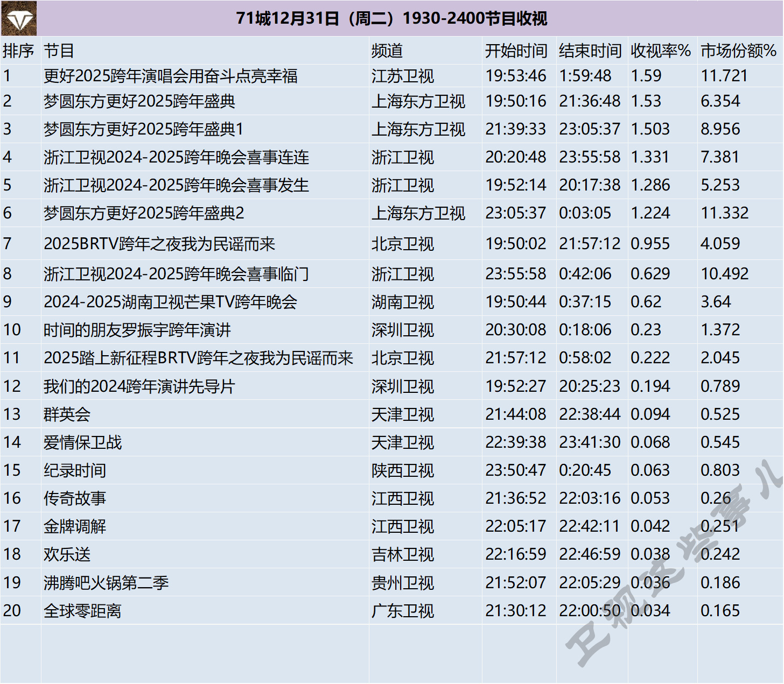Click the '结束时间' column header
Viewport: 784px width, 684px height.
click(590, 51)
